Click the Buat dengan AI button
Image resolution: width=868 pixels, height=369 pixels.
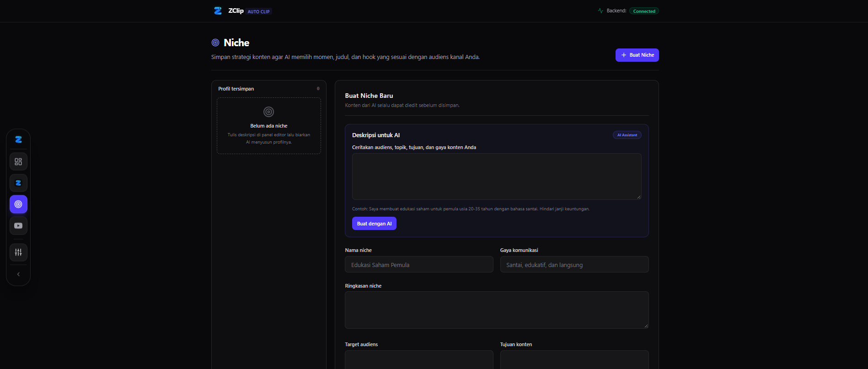(374, 224)
